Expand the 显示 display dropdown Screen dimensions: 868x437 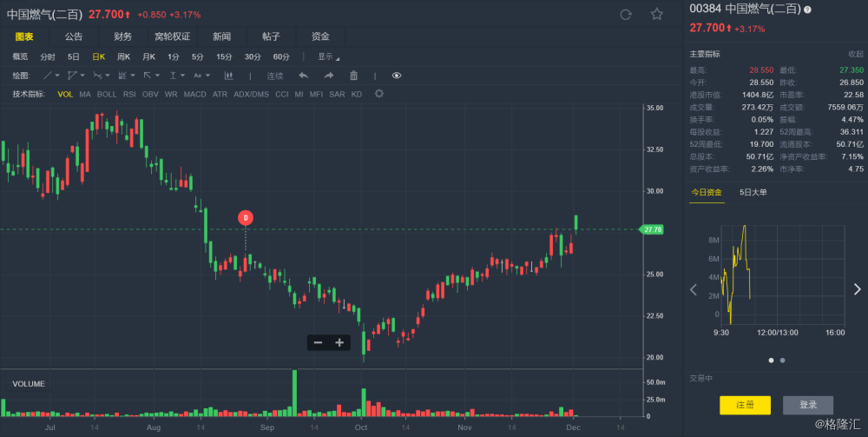[328, 56]
